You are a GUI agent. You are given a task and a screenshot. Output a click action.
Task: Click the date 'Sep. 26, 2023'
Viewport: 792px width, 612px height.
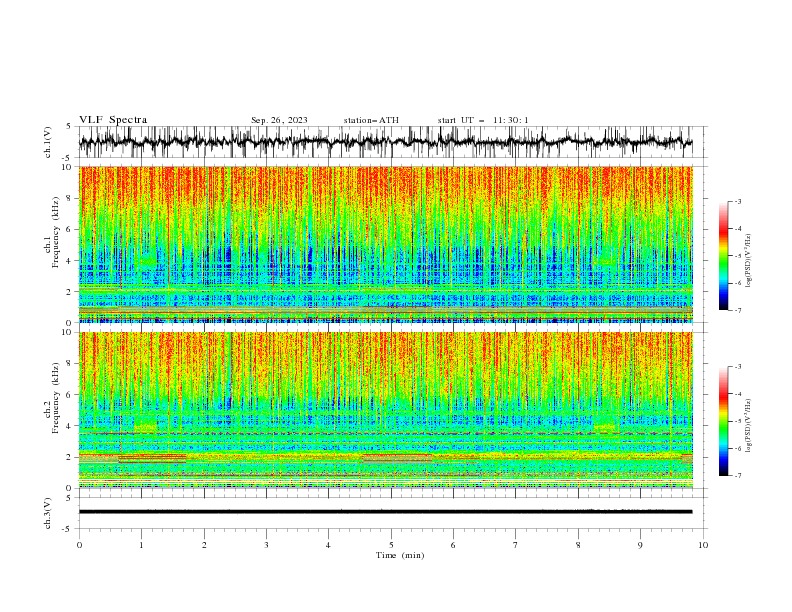pos(279,120)
